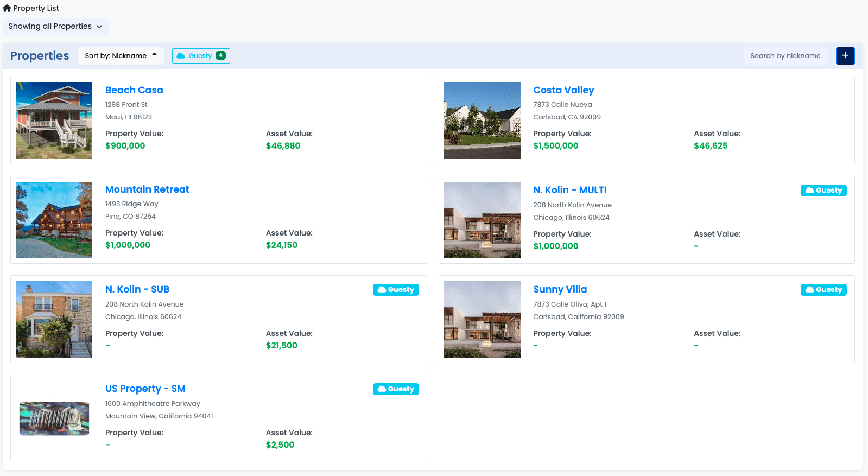The width and height of the screenshot is (868, 476).
Task: Click the plus button to add property
Action: coord(845,55)
